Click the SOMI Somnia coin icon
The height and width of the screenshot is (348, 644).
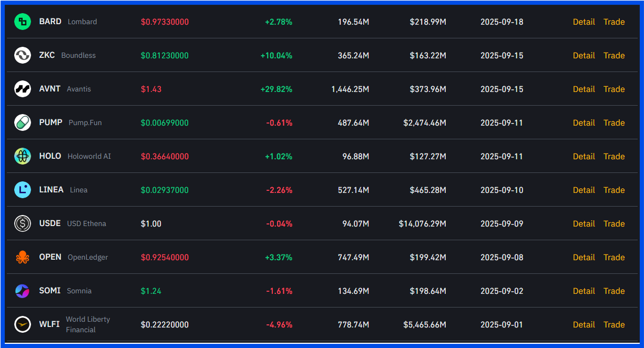coord(23,291)
